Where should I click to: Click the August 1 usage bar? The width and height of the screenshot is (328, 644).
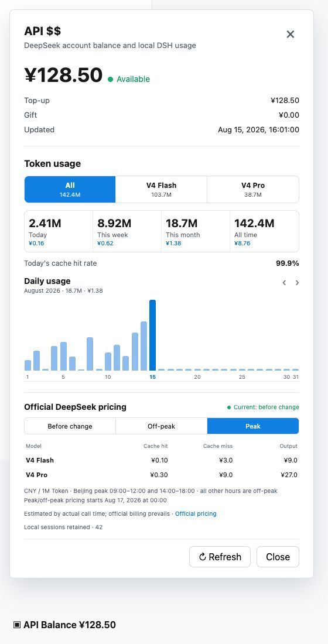click(28, 365)
